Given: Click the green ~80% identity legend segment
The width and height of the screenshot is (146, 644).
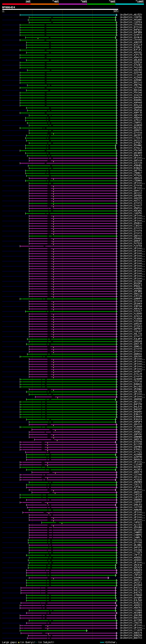Looking at the screenshot, I should click(101, 4).
